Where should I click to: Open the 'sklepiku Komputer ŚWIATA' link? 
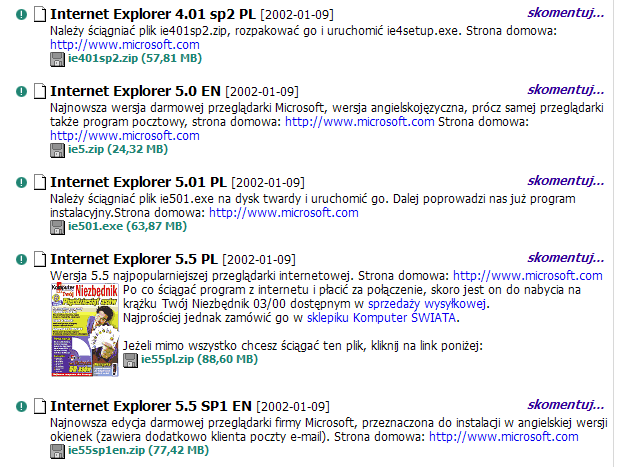coord(382,318)
